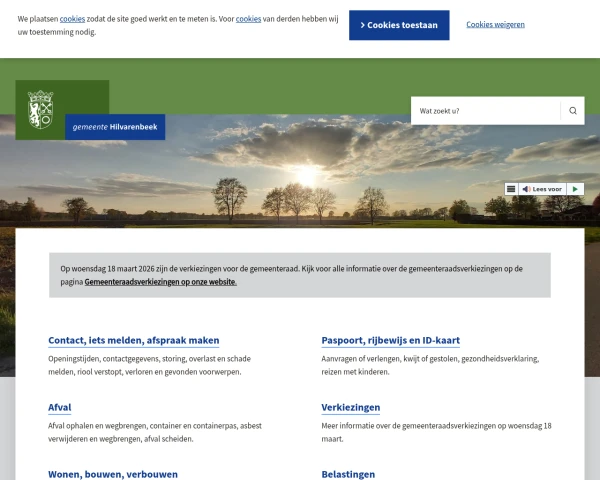The height and width of the screenshot is (480, 600).
Task: Decline via Cookies weigeren link
Action: tap(495, 24)
